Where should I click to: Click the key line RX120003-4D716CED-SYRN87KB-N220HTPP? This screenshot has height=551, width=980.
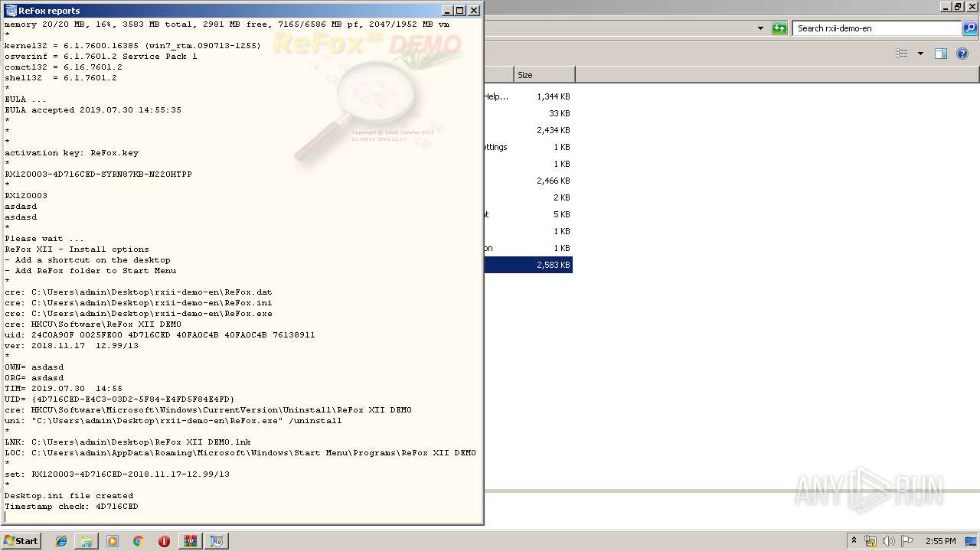(98, 174)
